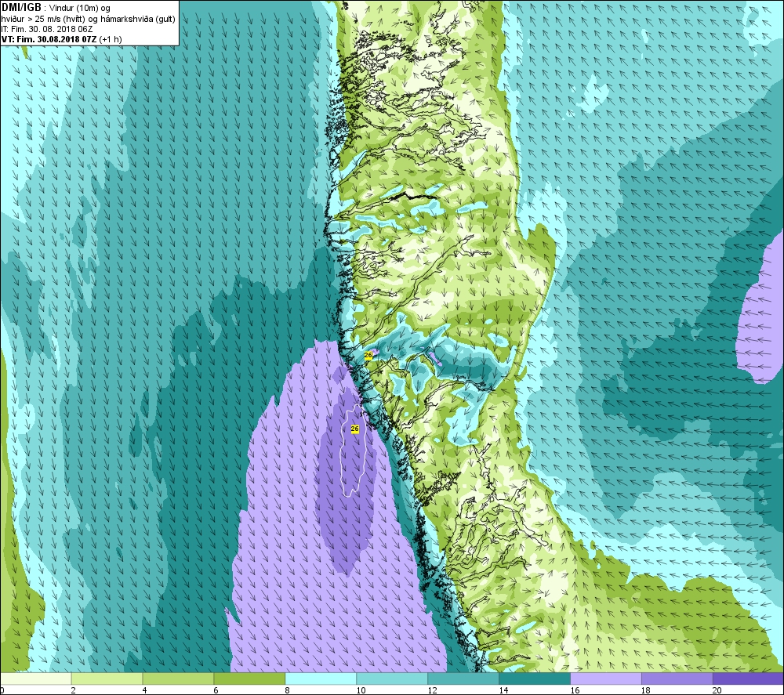Screen dimensions: 784x695
Task: Click the legend scale number 8
Action: click(x=288, y=690)
